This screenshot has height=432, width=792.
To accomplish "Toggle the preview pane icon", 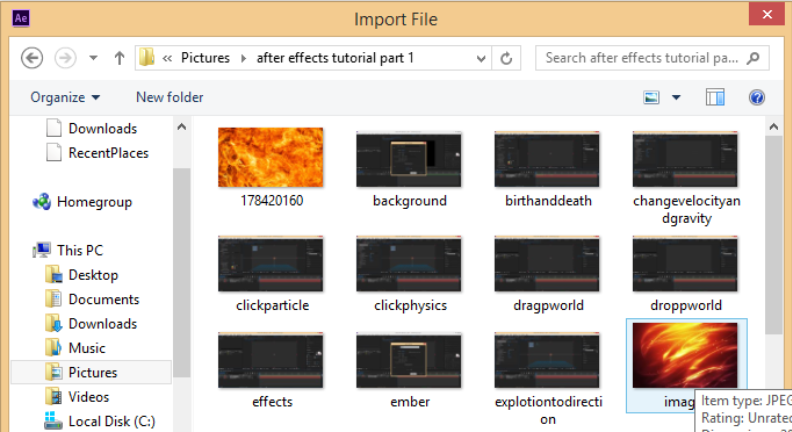I will tap(715, 97).
